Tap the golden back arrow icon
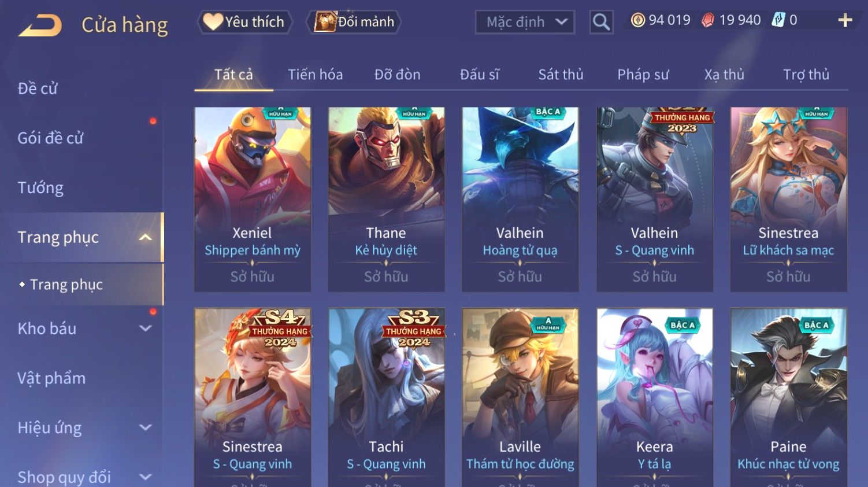The height and width of the screenshot is (487, 868). 40,25
